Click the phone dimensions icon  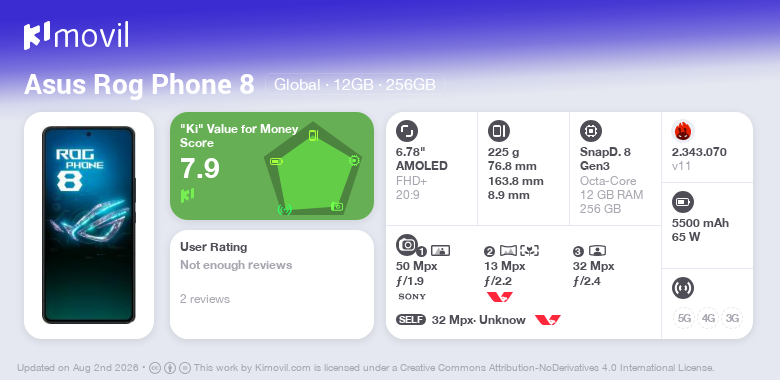[499, 131]
